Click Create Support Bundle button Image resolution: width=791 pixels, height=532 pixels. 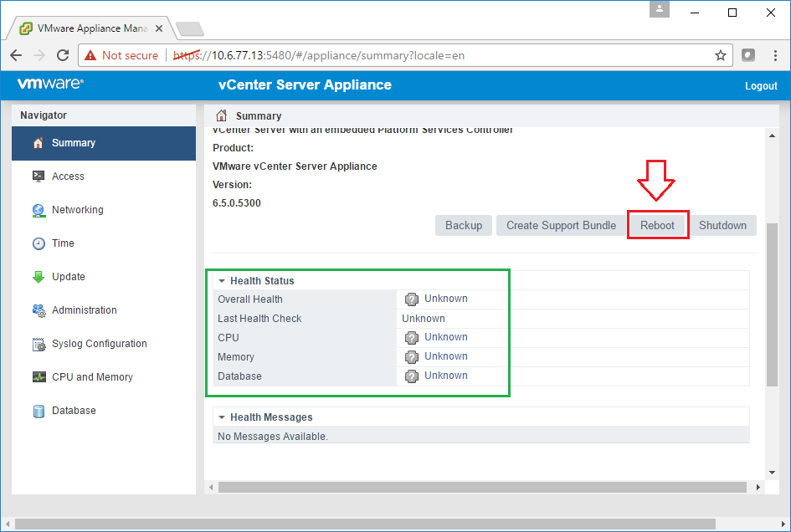pyautogui.click(x=561, y=225)
